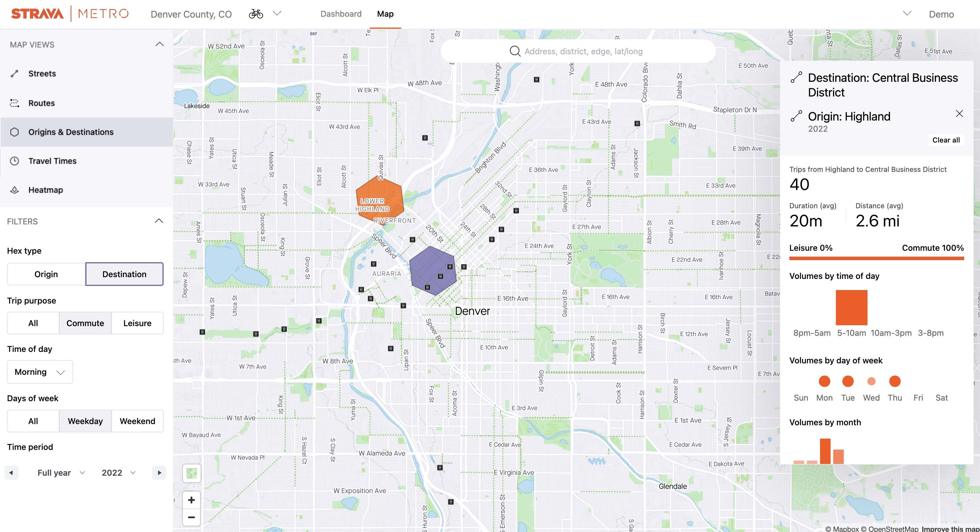Click the Thursday volume dot
This screenshot has width=980, height=532.
click(895, 381)
